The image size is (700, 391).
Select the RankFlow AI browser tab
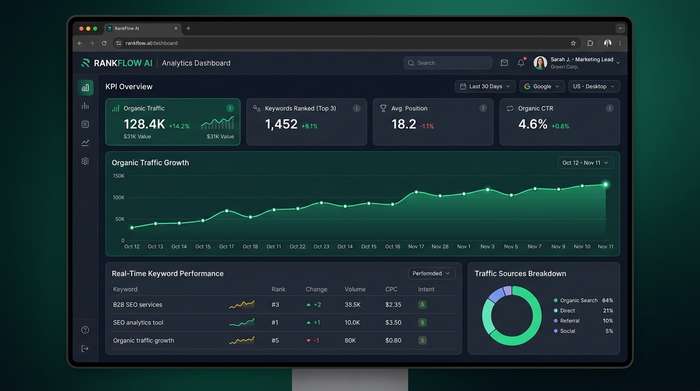(x=142, y=29)
